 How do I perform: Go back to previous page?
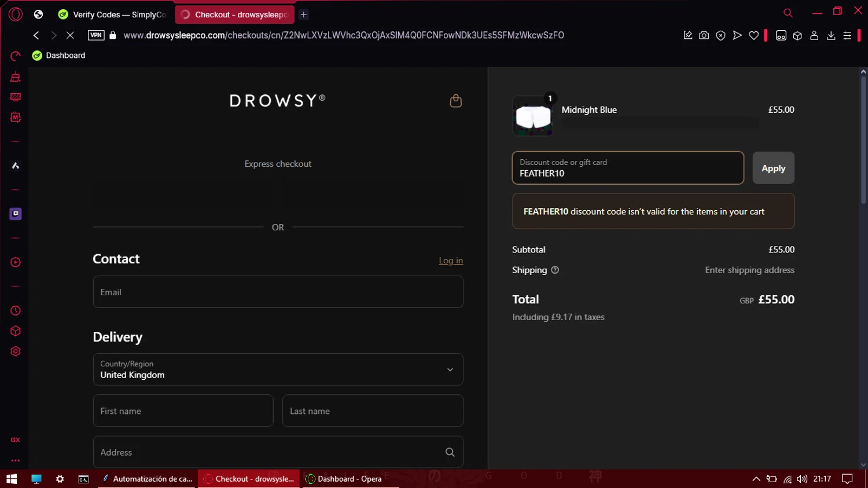[x=36, y=35]
